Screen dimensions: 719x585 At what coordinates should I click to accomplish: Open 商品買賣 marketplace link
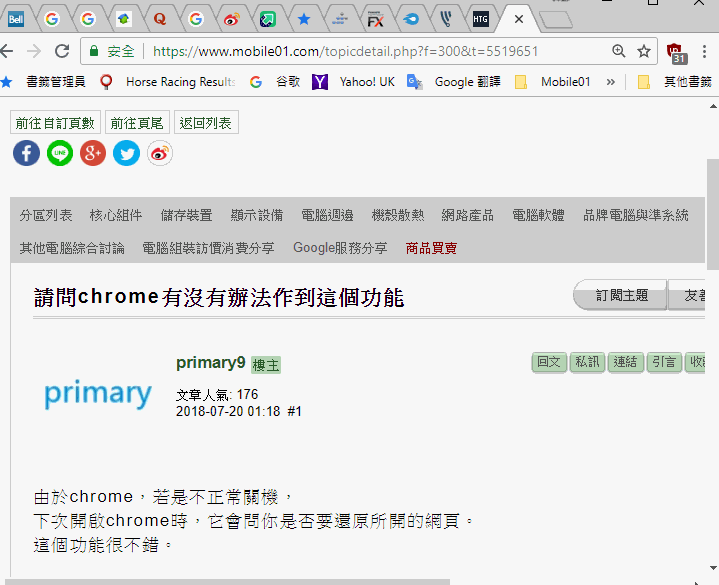[431, 248]
